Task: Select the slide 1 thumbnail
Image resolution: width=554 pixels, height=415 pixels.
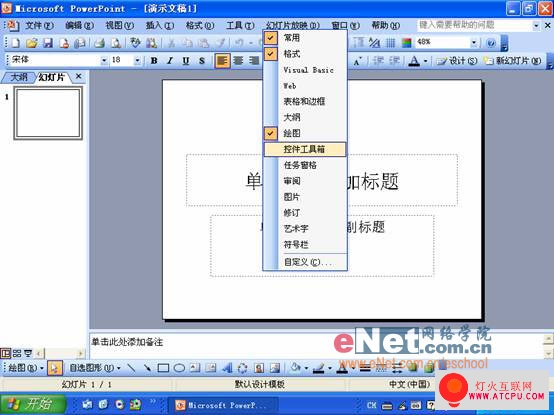Action: click(x=48, y=113)
